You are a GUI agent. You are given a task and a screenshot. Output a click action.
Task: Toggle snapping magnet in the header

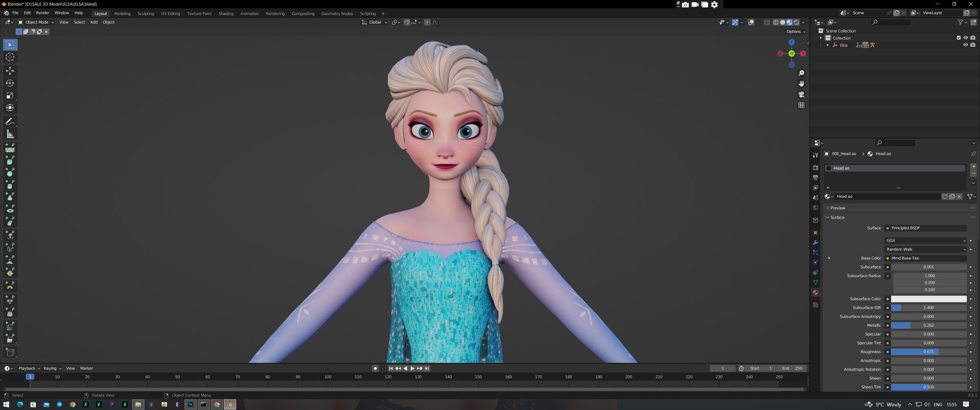[x=407, y=22]
